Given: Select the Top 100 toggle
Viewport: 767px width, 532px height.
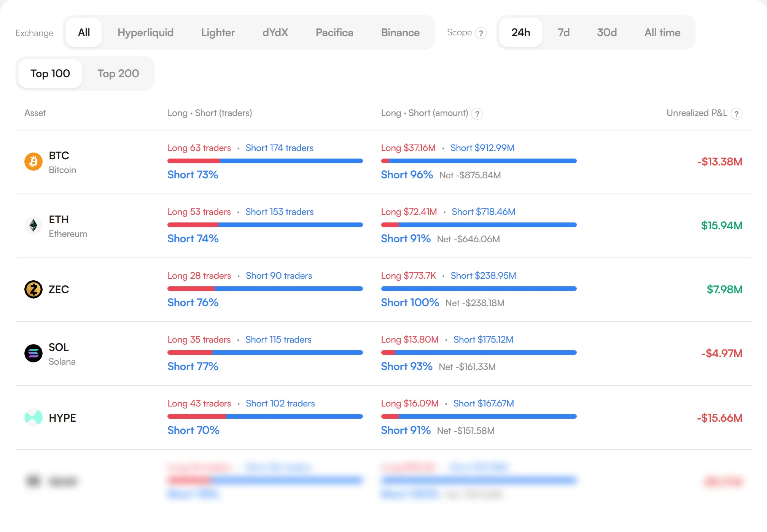Looking at the screenshot, I should click(50, 73).
